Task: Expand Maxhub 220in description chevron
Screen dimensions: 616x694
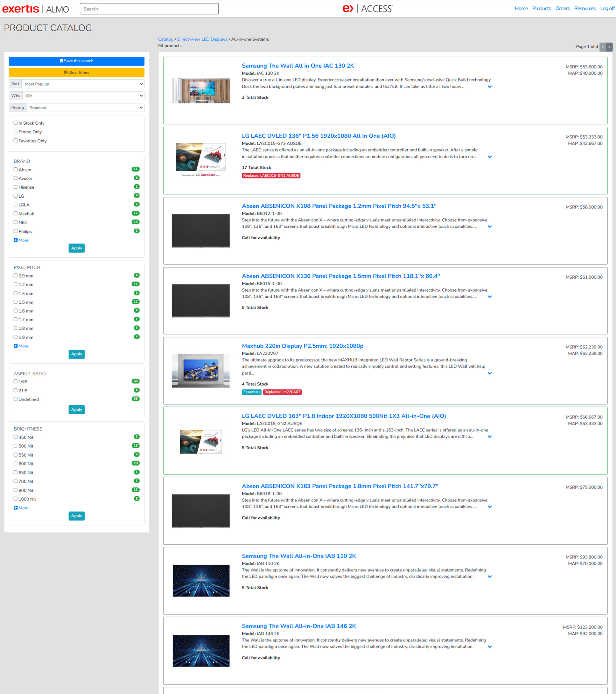Action: (490, 373)
